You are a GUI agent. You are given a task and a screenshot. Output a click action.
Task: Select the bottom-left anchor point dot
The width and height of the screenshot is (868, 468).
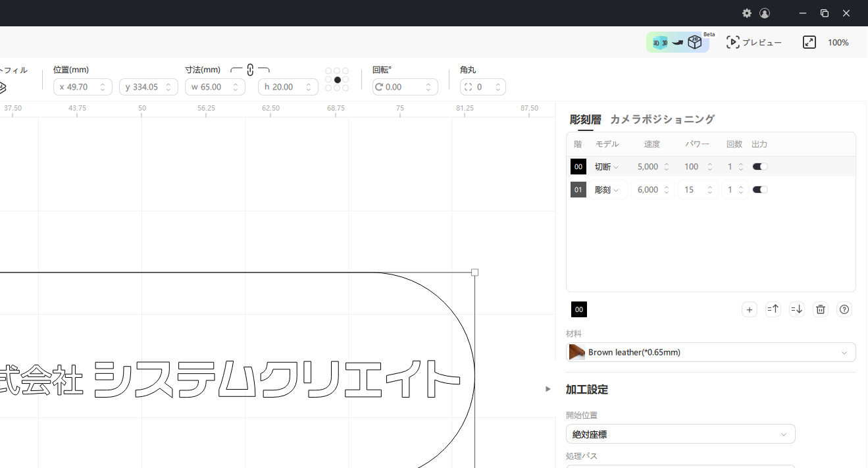point(328,88)
